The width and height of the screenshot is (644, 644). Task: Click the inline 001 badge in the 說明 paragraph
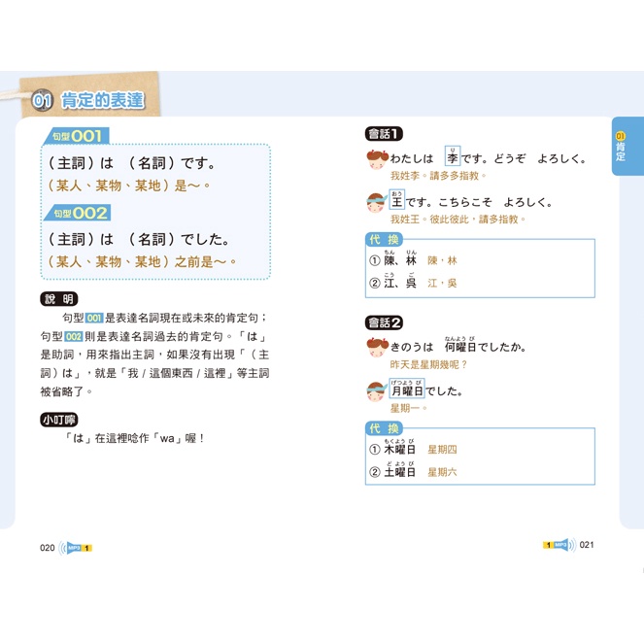94,318
